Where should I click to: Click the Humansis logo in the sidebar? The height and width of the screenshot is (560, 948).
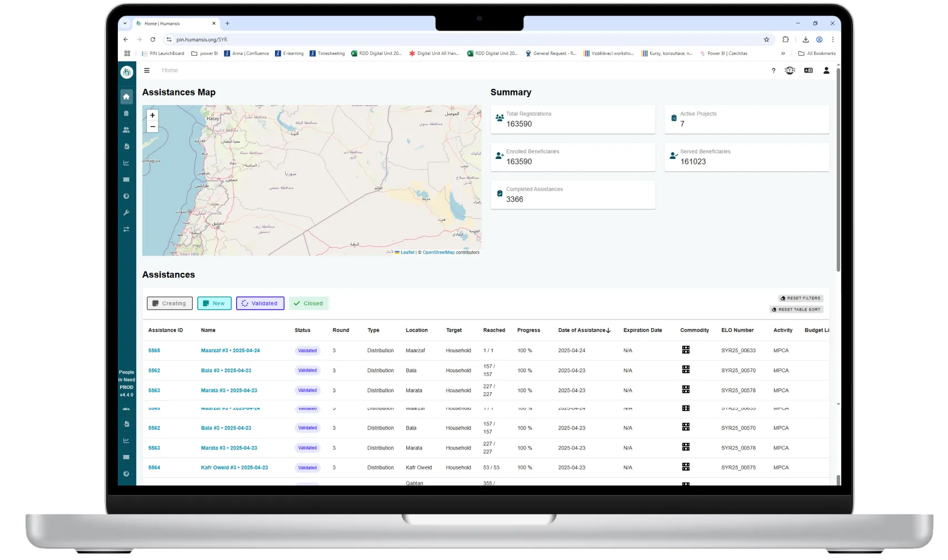127,72
